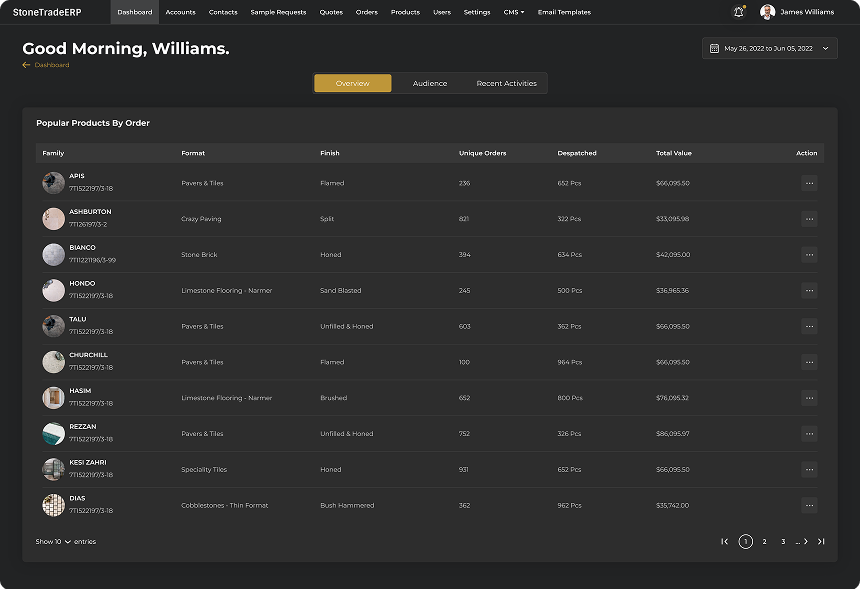Click Sand Blasted finish cell
This screenshot has height=590, width=860.
[x=341, y=291]
